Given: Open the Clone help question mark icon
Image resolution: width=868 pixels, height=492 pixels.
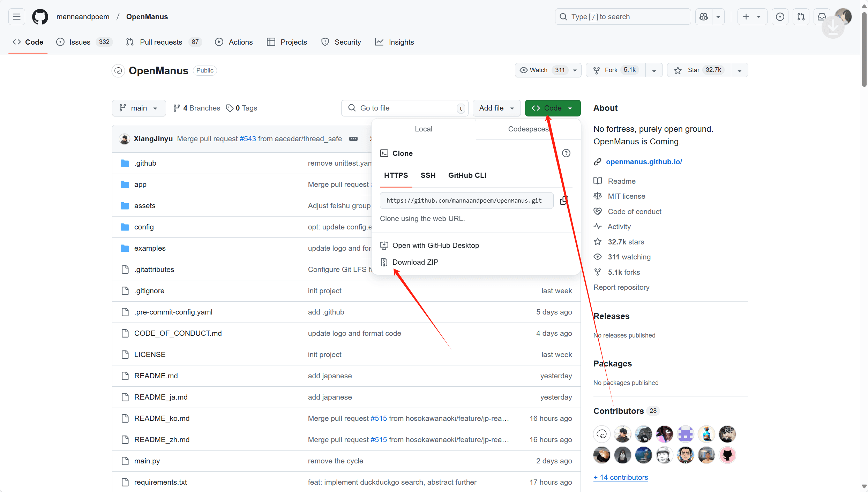Looking at the screenshot, I should (566, 153).
